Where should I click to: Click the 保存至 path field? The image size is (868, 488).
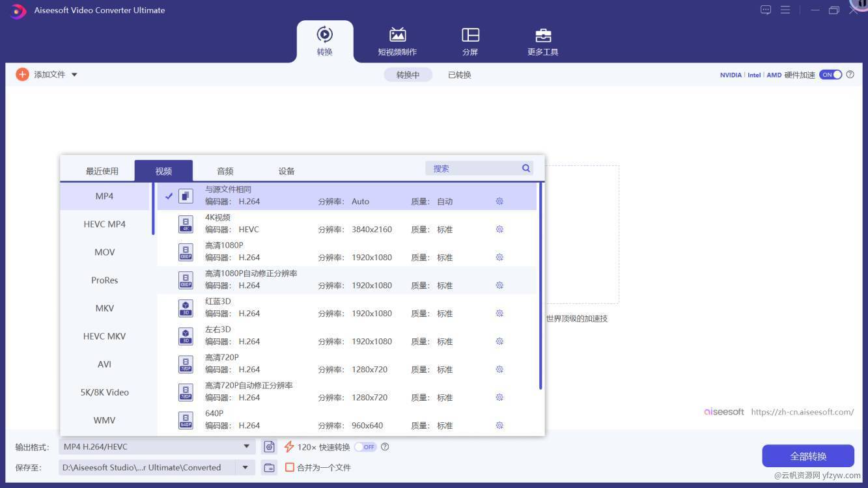click(147, 467)
